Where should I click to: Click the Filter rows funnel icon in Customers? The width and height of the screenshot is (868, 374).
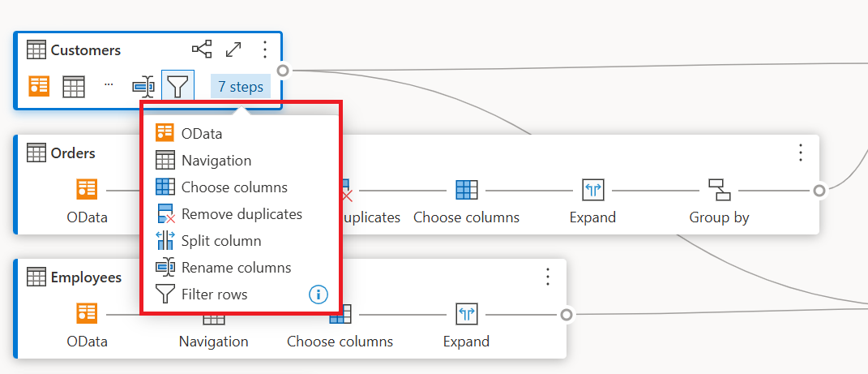(177, 86)
